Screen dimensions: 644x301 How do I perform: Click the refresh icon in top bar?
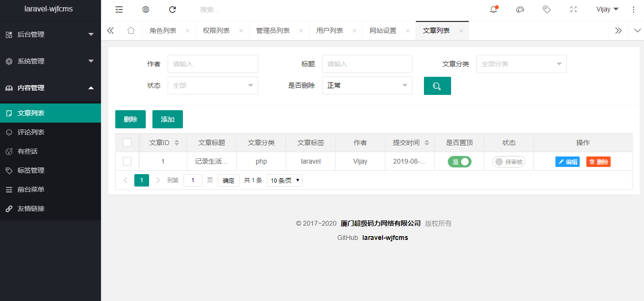click(172, 10)
